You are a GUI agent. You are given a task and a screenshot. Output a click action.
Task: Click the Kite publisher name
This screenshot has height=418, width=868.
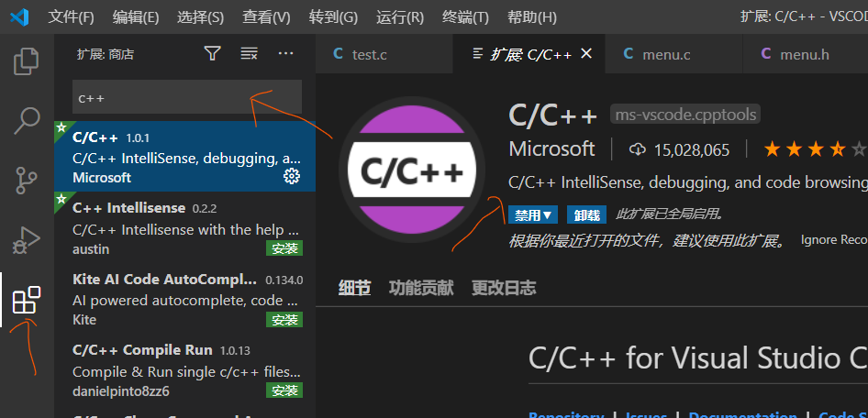pyautogui.click(x=84, y=320)
